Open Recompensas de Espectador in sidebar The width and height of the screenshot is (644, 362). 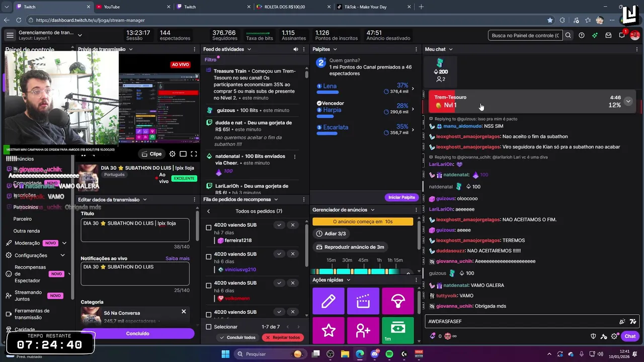(x=30, y=274)
